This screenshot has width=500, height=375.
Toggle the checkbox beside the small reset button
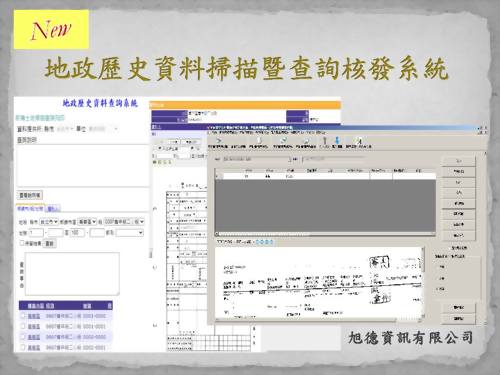pos(22,243)
